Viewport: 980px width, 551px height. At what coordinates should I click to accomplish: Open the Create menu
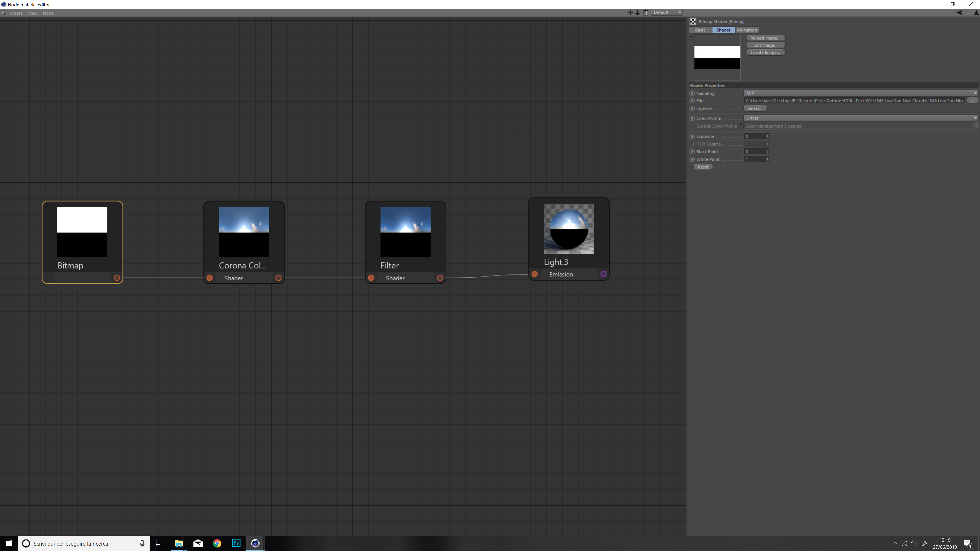16,13
